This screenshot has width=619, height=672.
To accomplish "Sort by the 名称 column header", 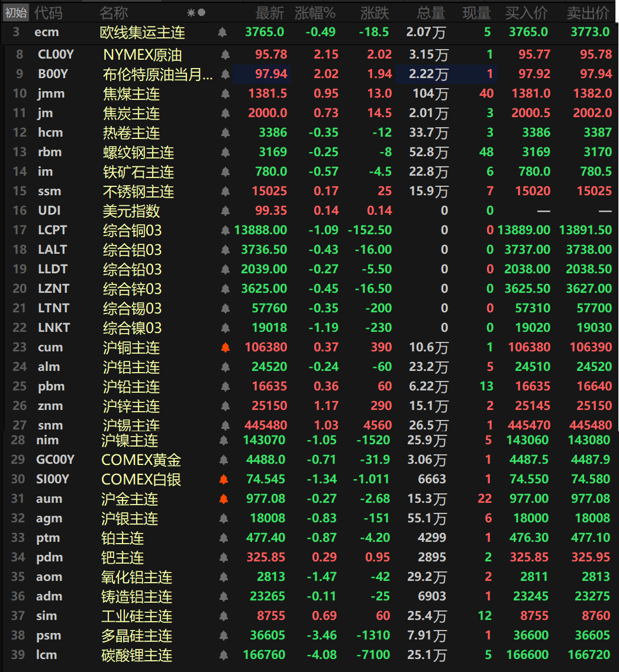I will (114, 13).
